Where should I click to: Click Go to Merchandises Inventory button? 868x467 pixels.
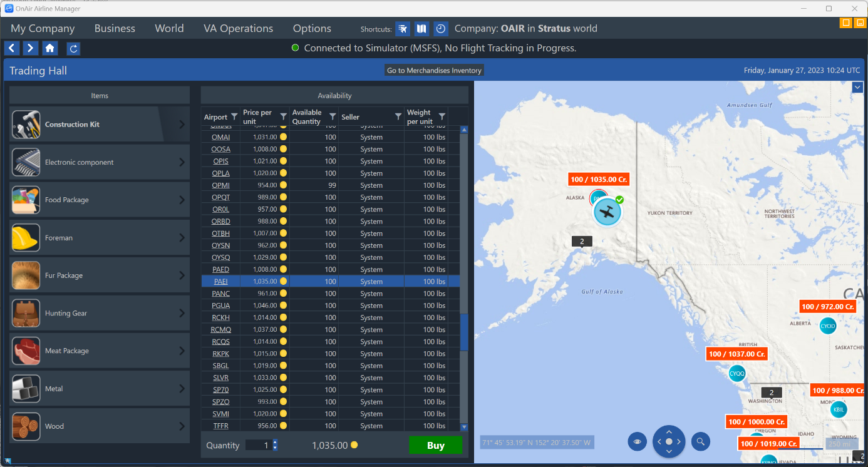[434, 70]
